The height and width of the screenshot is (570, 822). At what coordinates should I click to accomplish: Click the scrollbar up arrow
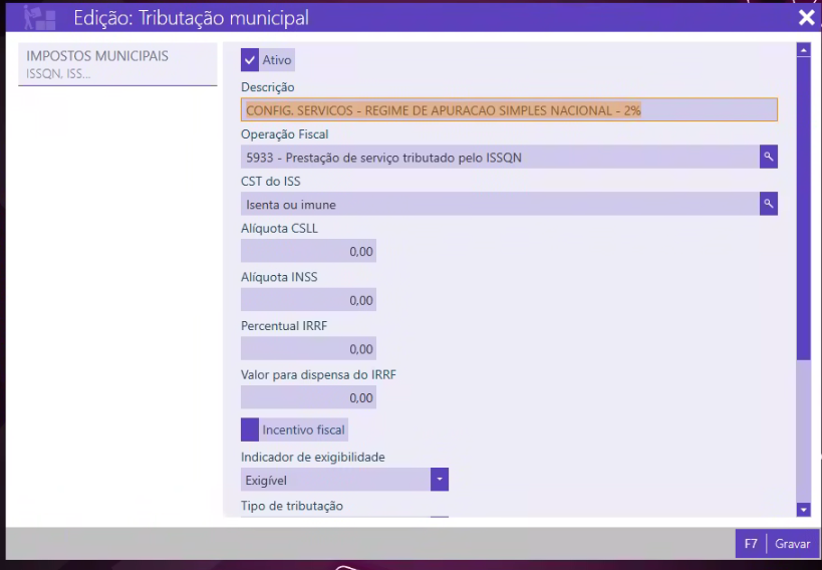[x=803, y=49]
